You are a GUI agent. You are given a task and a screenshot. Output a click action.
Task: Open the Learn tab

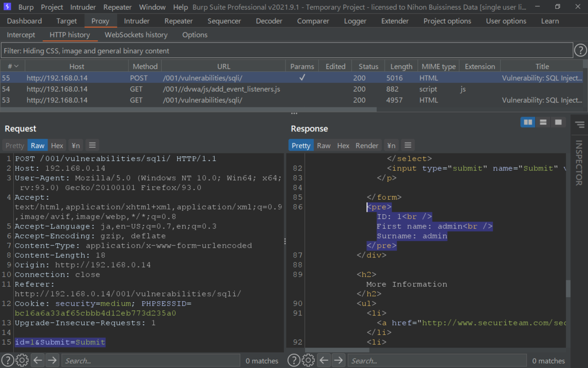tap(550, 21)
